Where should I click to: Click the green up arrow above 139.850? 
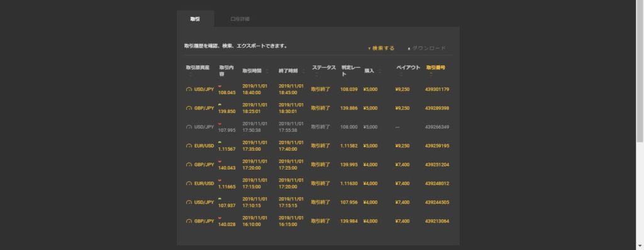click(219, 105)
